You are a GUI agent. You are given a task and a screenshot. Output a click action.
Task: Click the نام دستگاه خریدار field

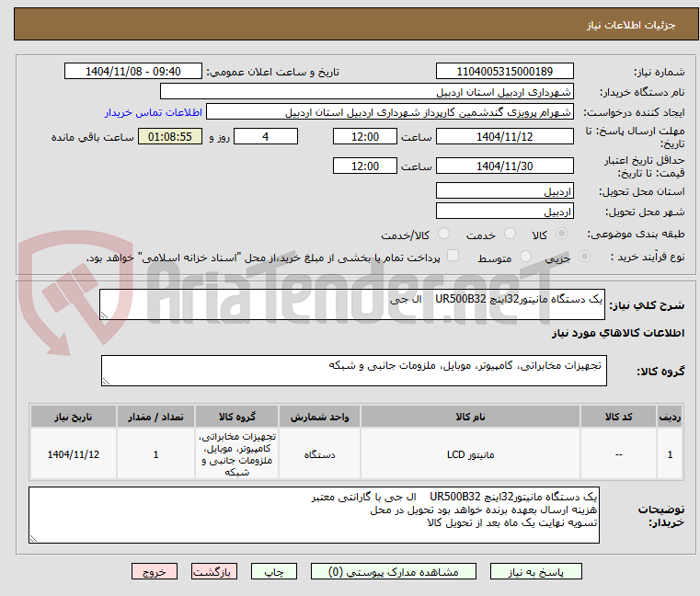[366, 92]
